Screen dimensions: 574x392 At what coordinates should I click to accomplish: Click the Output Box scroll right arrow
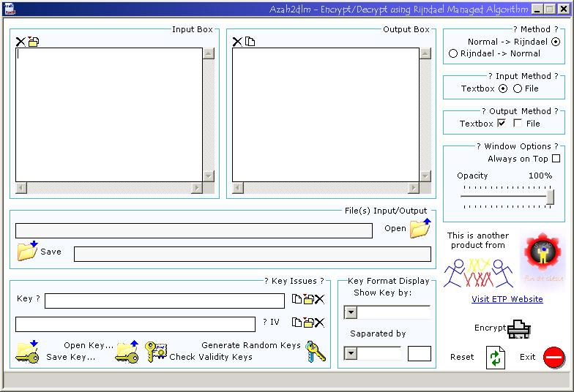pos(414,188)
